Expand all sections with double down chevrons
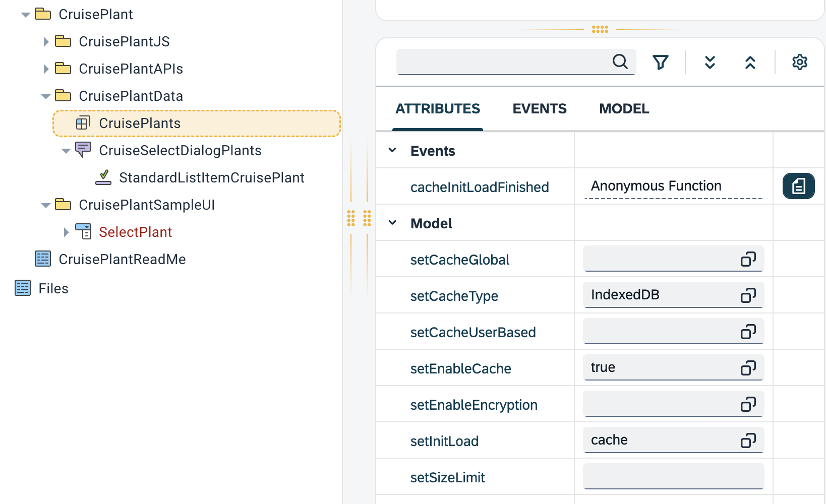 (x=710, y=62)
